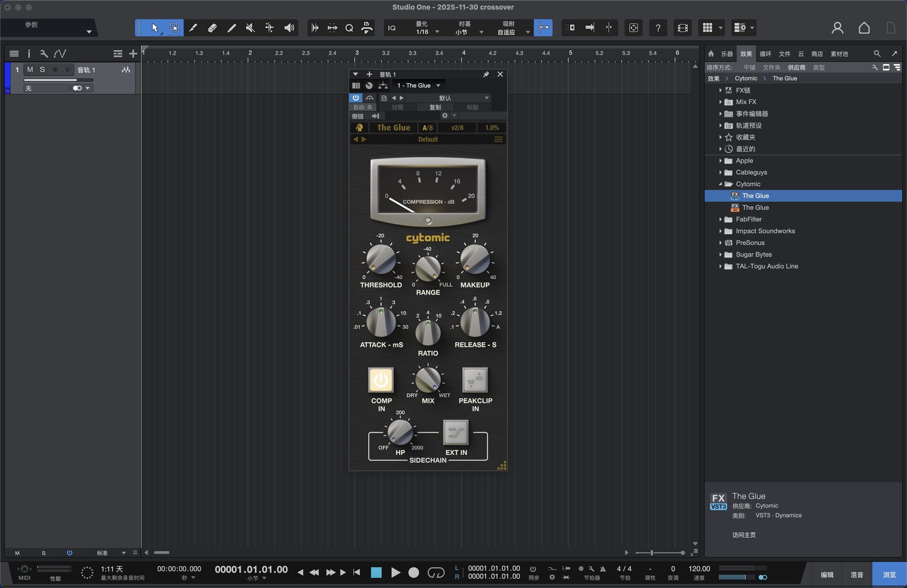Click the 访问主页 link
The height and width of the screenshot is (588, 907).
coord(744,535)
